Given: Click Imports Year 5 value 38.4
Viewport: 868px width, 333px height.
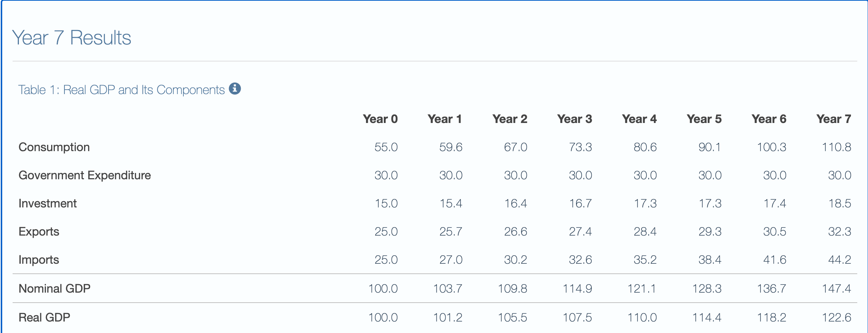Looking at the screenshot, I should tap(710, 260).
